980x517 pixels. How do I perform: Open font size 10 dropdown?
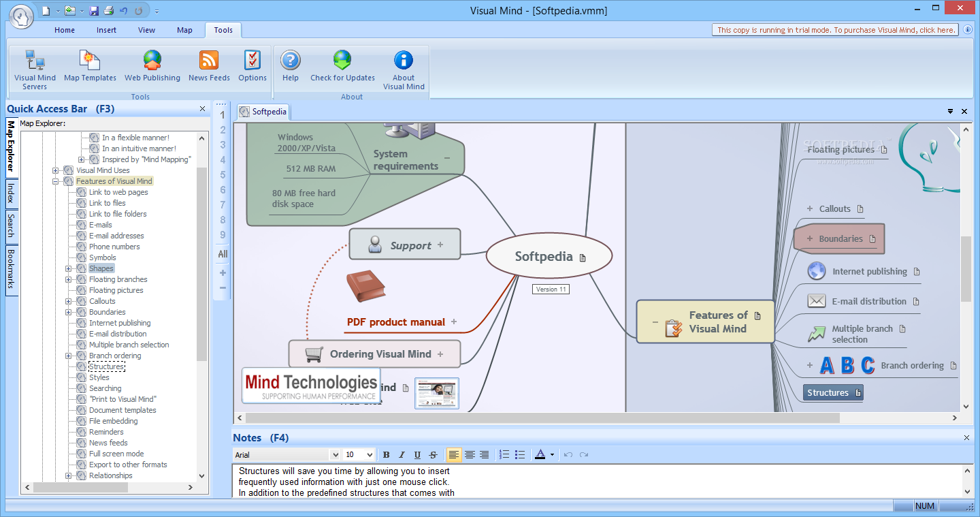pos(370,454)
